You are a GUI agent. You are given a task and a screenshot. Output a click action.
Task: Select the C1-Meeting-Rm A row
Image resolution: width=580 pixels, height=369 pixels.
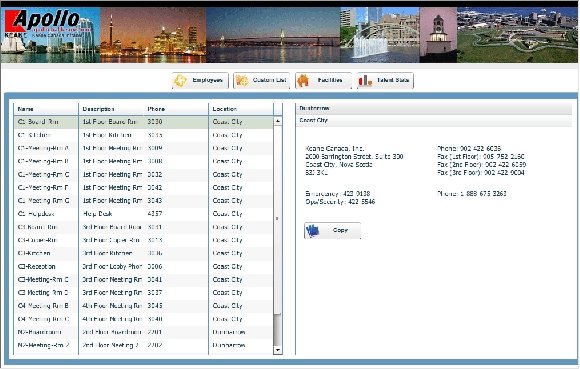143,148
